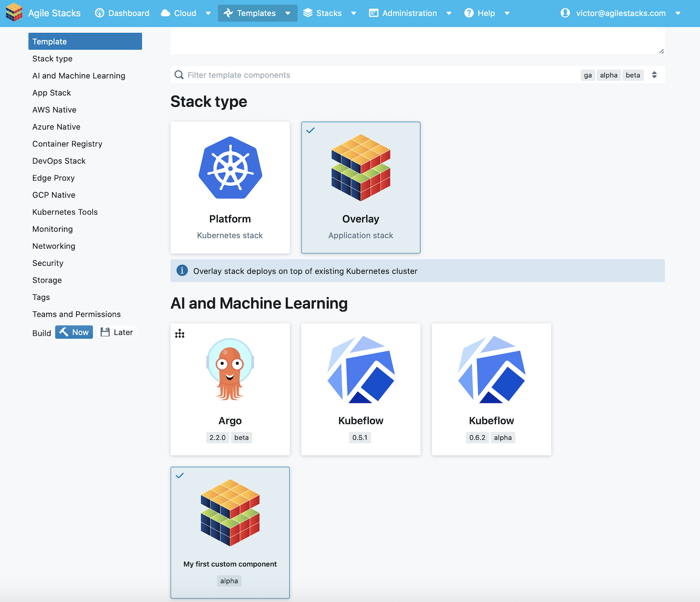
Task: Click the Kubeflow 0.5.1 logo
Action: 361,369
